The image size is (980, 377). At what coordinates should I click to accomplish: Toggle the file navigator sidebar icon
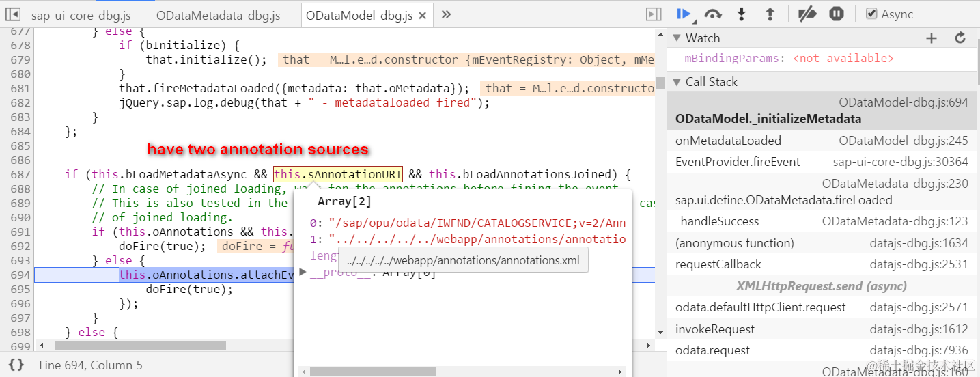point(12,14)
